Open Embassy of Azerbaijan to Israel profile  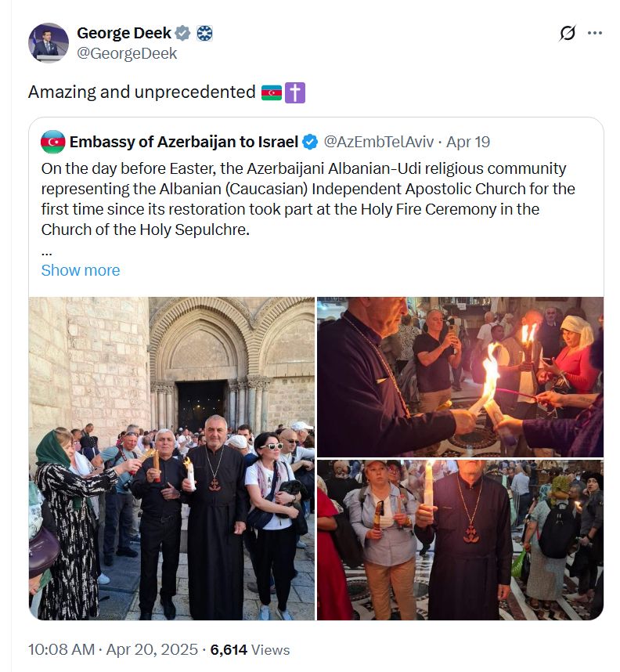pos(184,142)
